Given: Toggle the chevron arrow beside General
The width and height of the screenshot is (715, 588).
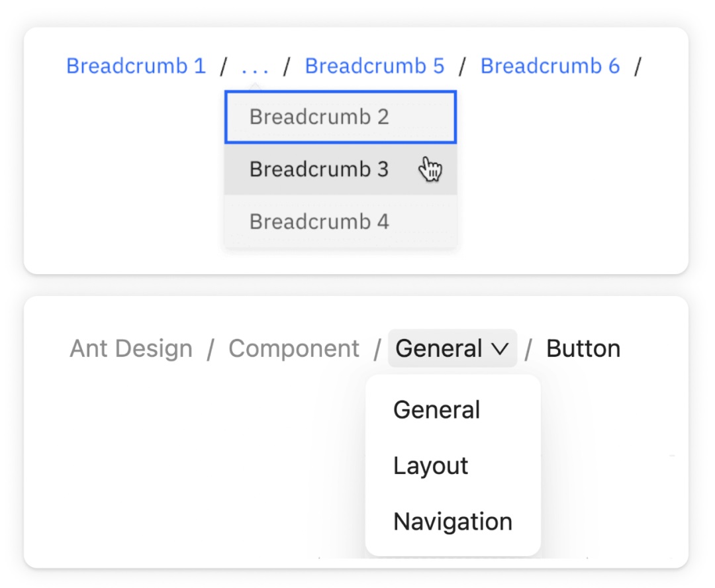Looking at the screenshot, I should (x=500, y=349).
